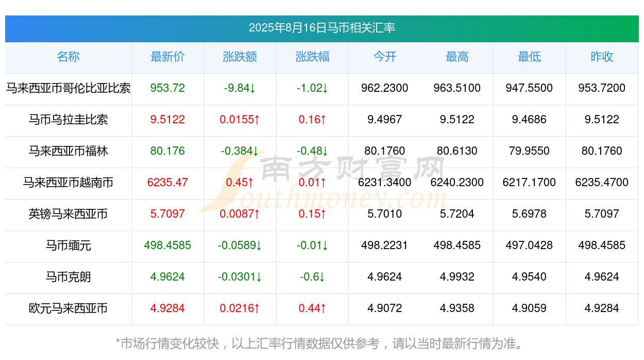
Task: Click row name 马来西亚币哥伦比亚比索
Action: 68,88
